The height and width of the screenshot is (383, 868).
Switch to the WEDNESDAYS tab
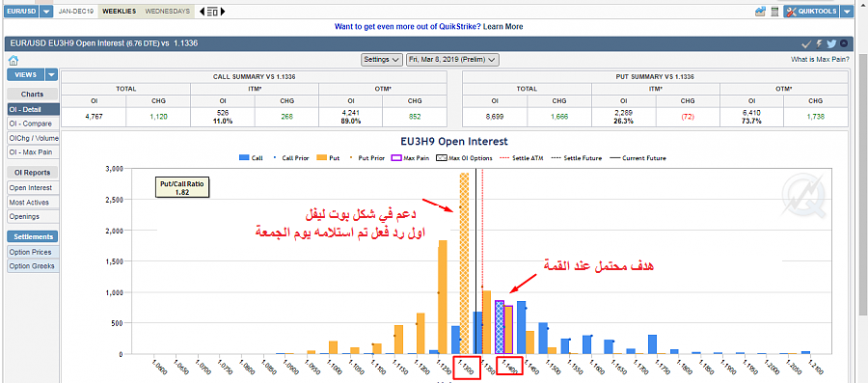[167, 11]
